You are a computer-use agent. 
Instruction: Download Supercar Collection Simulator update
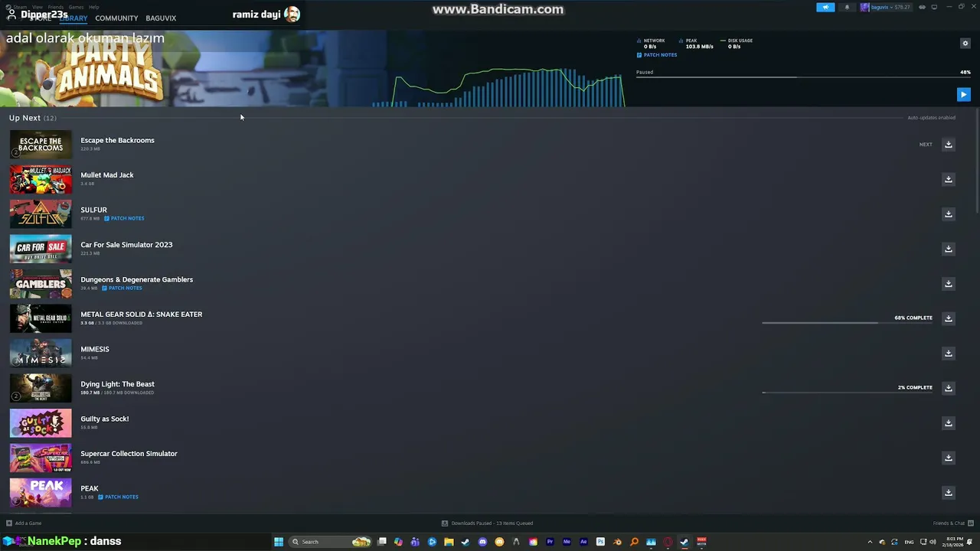[948, 458]
